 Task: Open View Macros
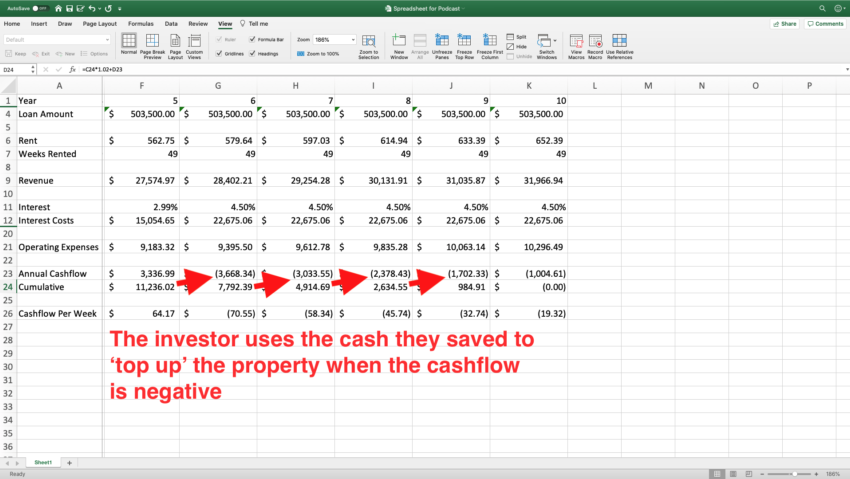(x=576, y=47)
